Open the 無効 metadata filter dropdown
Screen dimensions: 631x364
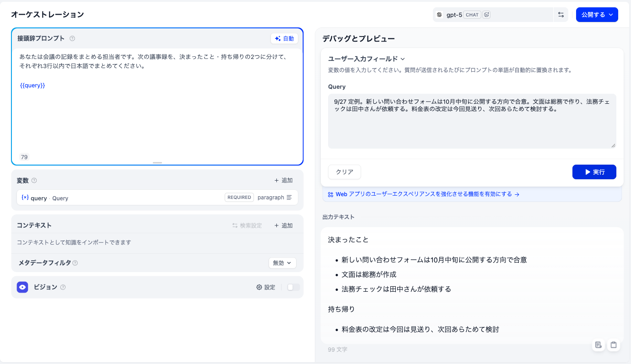(x=282, y=263)
